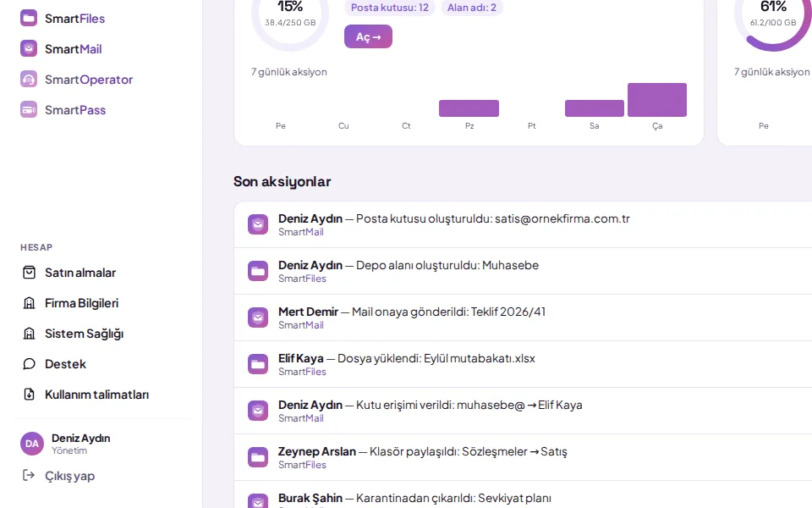The height and width of the screenshot is (508, 812).
Task: Click SmartFiles label under Sözleşmeler entry
Action: (303, 466)
